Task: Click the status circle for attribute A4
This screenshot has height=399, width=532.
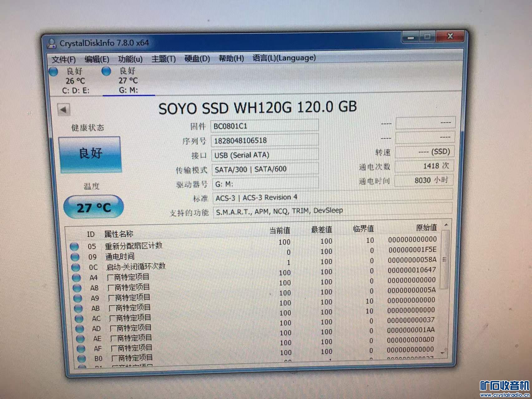Action: (x=76, y=277)
